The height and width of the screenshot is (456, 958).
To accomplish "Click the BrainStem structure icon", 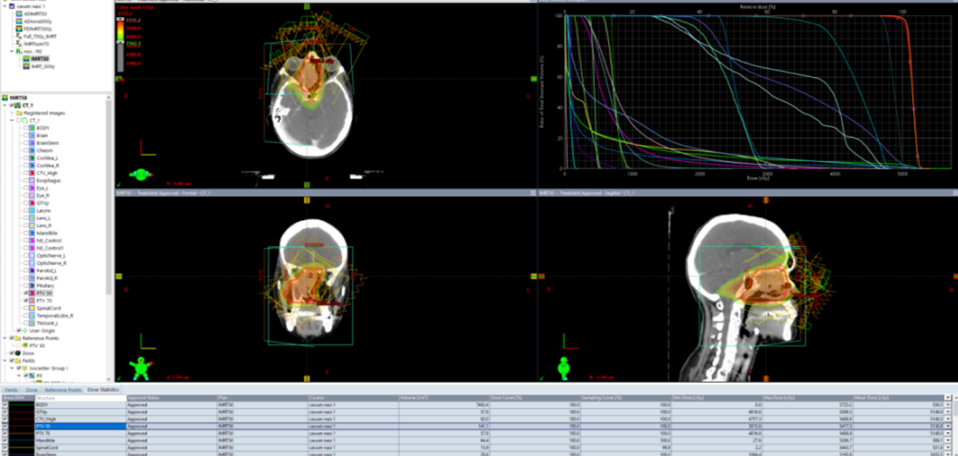I will point(32,143).
